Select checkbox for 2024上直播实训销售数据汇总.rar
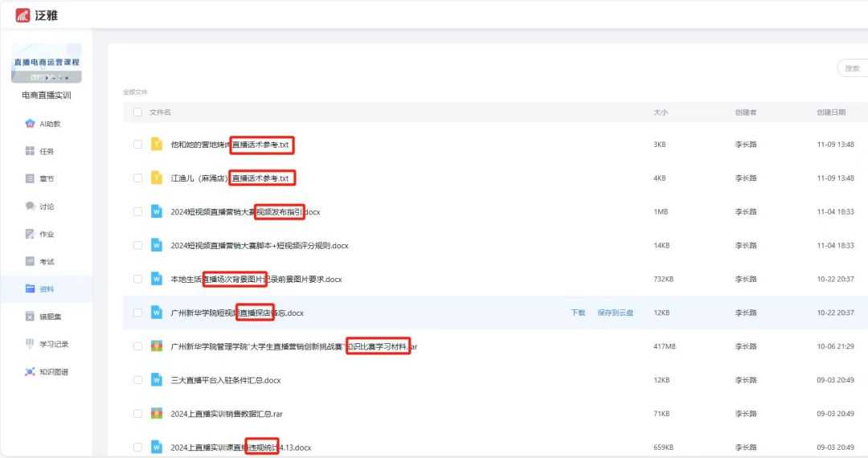Viewport: 868px width, 458px height. click(x=137, y=414)
